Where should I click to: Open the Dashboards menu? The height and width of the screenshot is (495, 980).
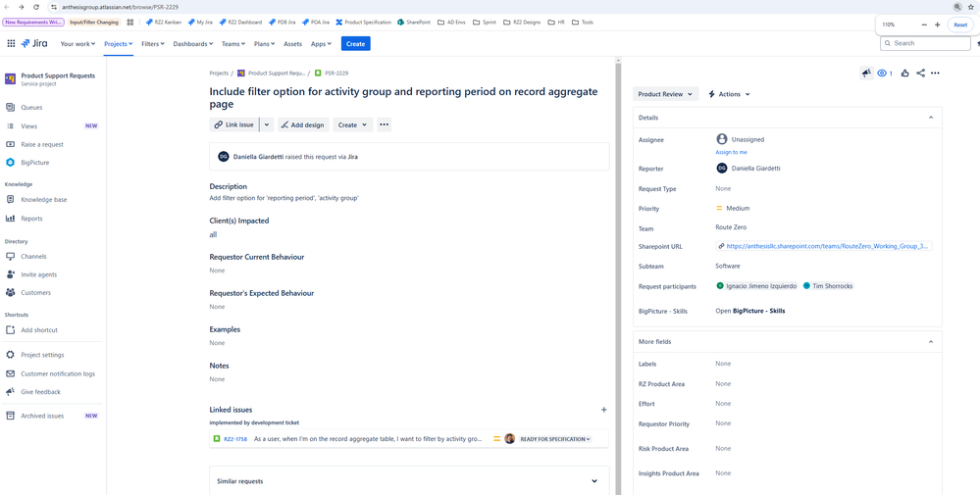[x=193, y=44]
